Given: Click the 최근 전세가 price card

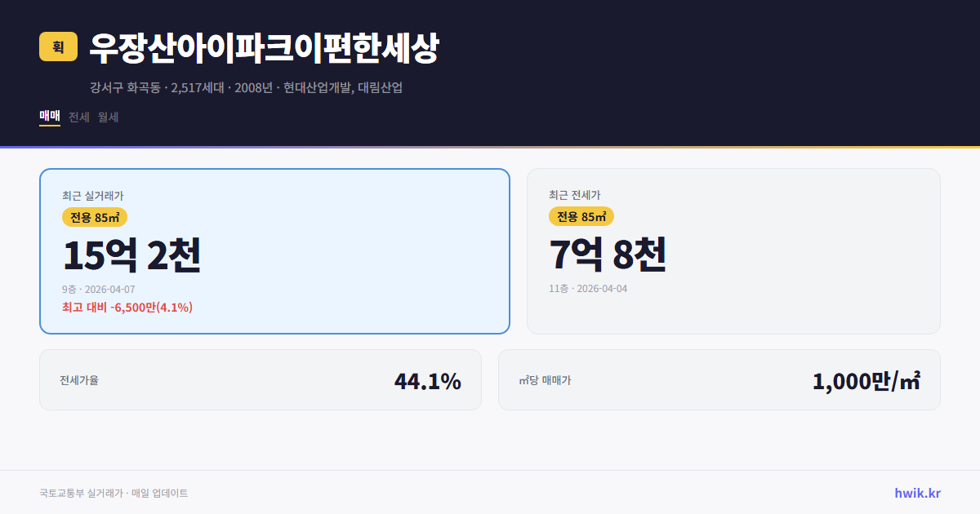Looking at the screenshot, I should (733, 250).
